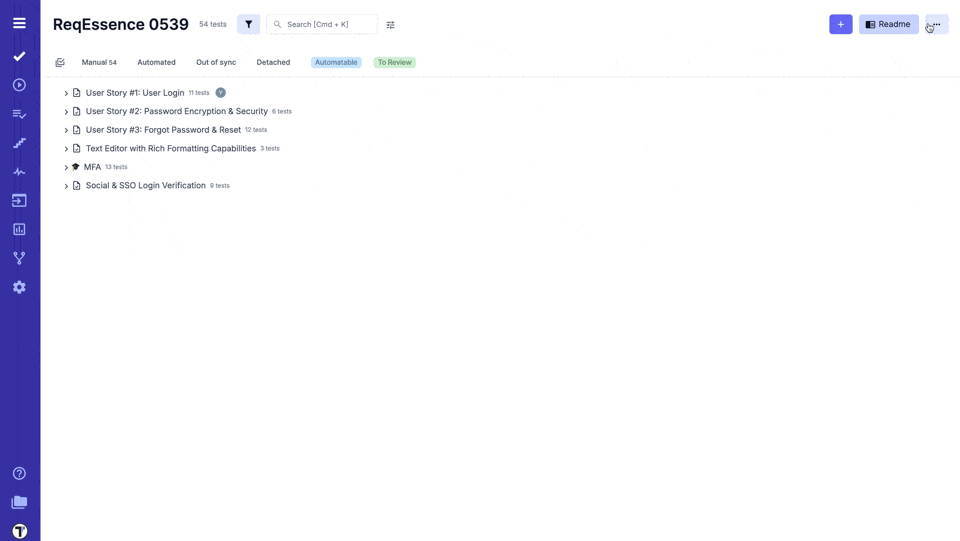The height and width of the screenshot is (541, 960).
Task: Click the Readme button
Action: click(888, 24)
